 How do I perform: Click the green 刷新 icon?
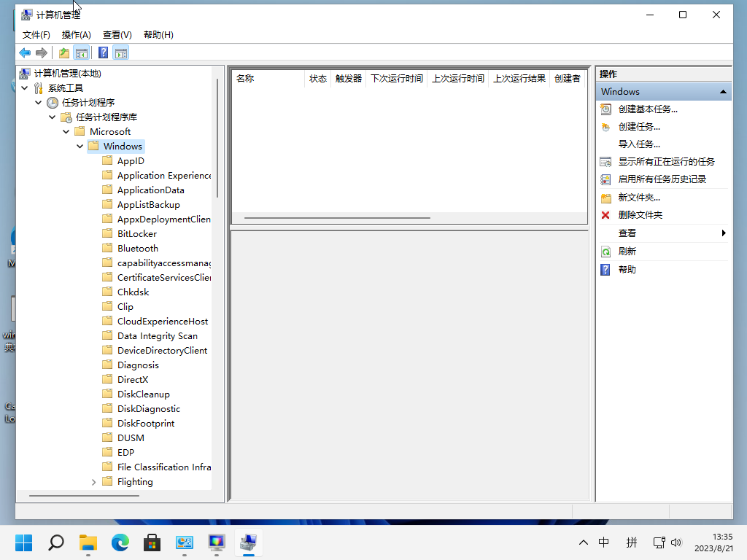pos(605,252)
